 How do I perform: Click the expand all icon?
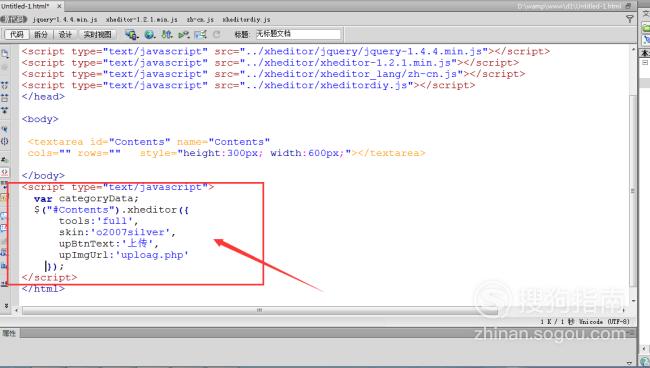coord(5,110)
